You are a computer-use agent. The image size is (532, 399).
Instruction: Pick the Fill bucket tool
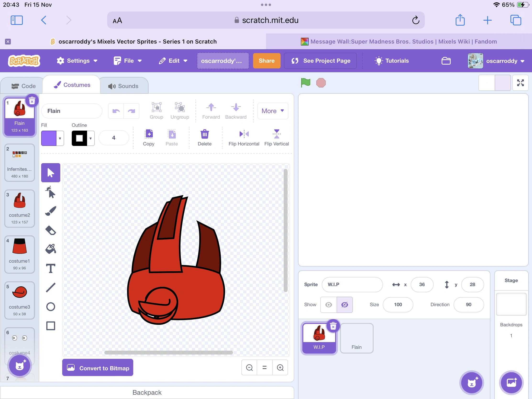tap(50, 249)
